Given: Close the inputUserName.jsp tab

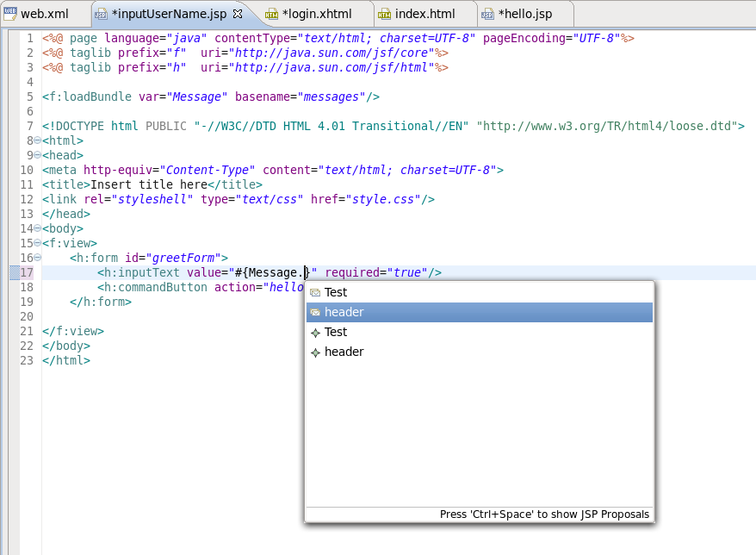Looking at the screenshot, I should [x=238, y=14].
